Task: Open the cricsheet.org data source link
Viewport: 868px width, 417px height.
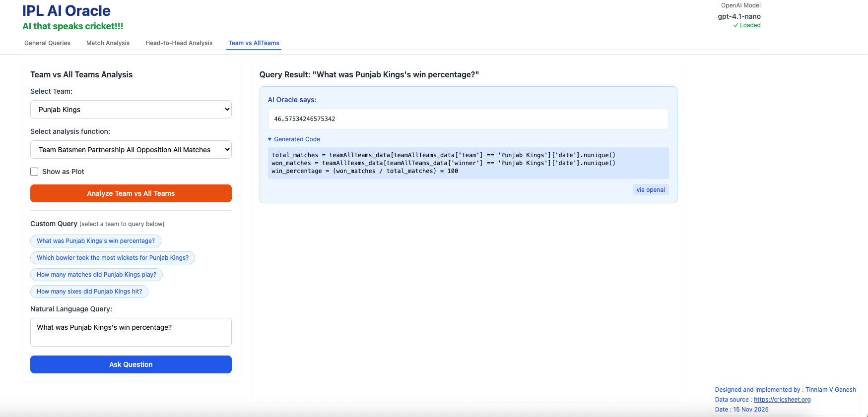Action: click(x=782, y=400)
